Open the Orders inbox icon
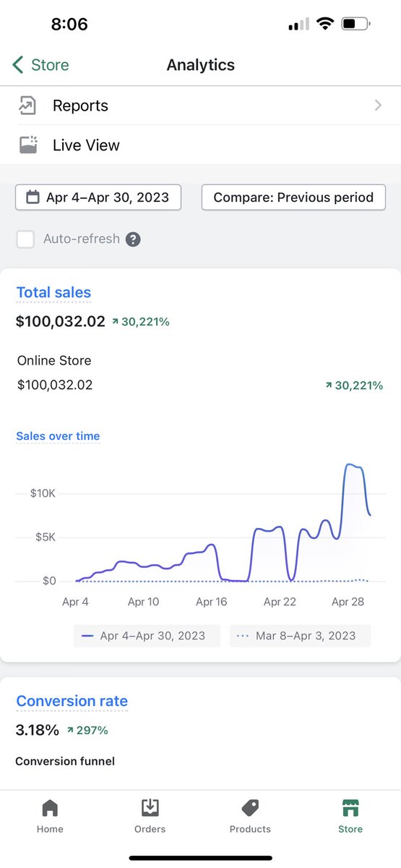The image size is (401, 868). coord(150,808)
